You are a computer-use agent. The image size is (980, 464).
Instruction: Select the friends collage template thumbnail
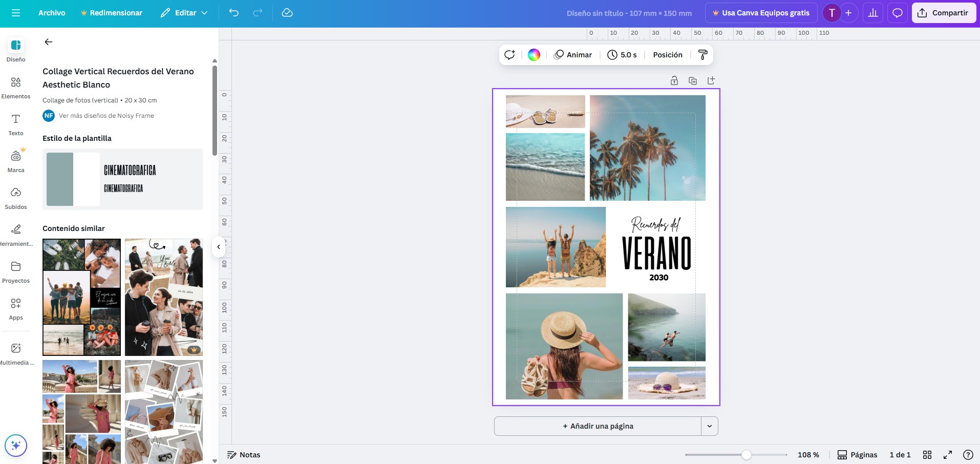82,297
